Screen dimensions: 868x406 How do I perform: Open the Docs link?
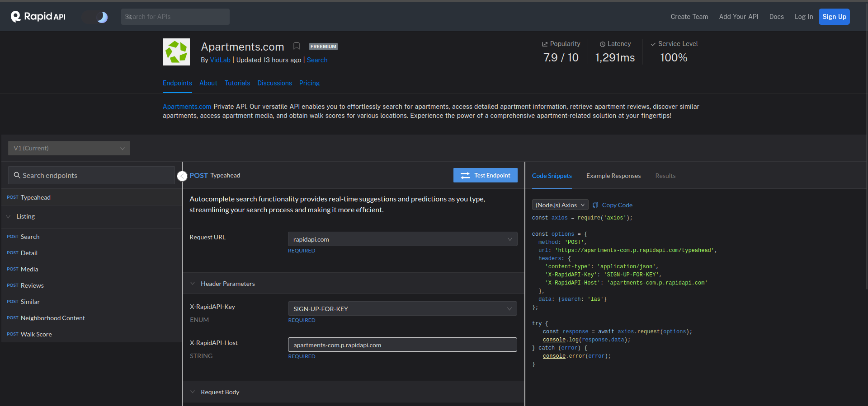pyautogui.click(x=776, y=17)
